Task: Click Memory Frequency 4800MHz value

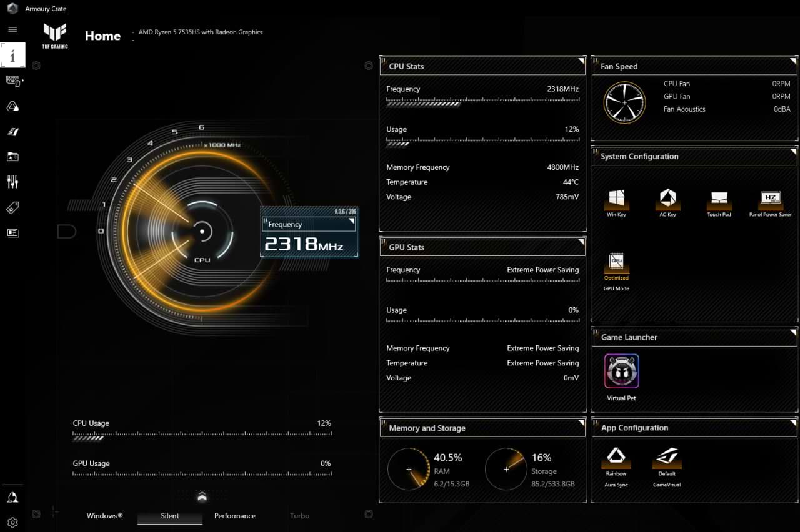Action: (562, 167)
